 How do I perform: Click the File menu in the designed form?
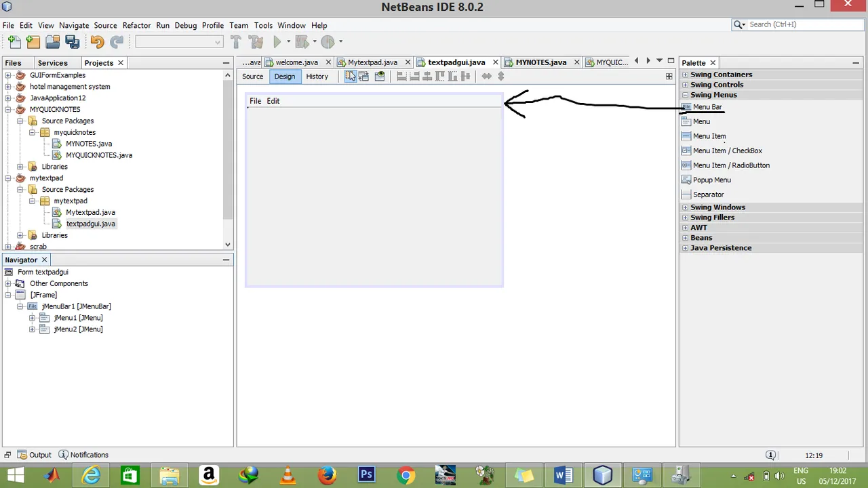[x=255, y=101]
